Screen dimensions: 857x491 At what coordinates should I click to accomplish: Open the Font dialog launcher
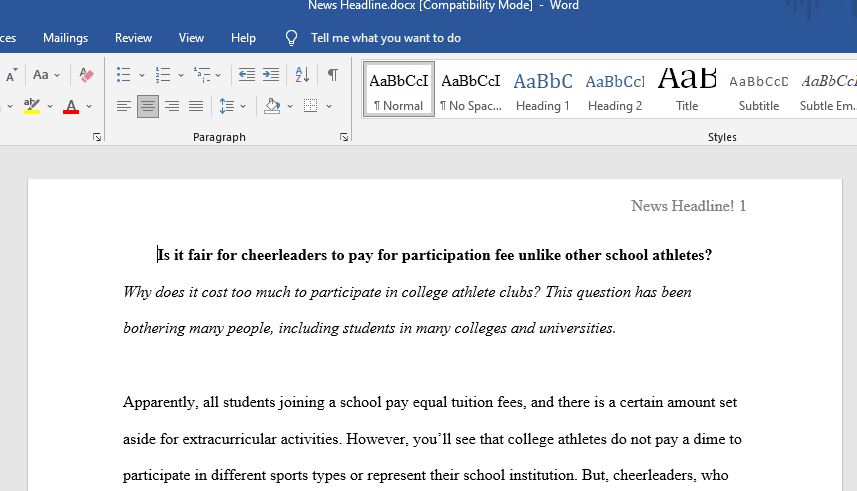97,137
